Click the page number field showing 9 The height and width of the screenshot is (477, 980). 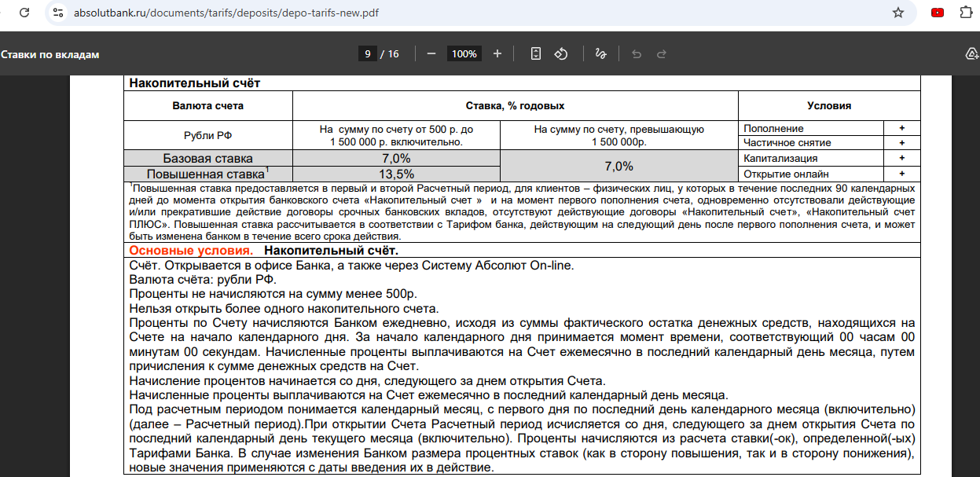(x=367, y=54)
